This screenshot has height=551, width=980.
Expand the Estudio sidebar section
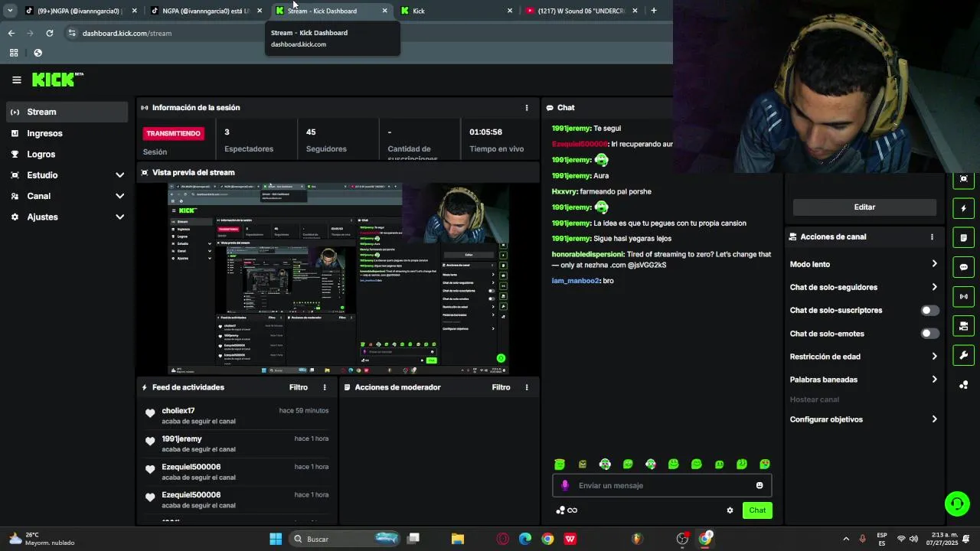pyautogui.click(x=67, y=175)
